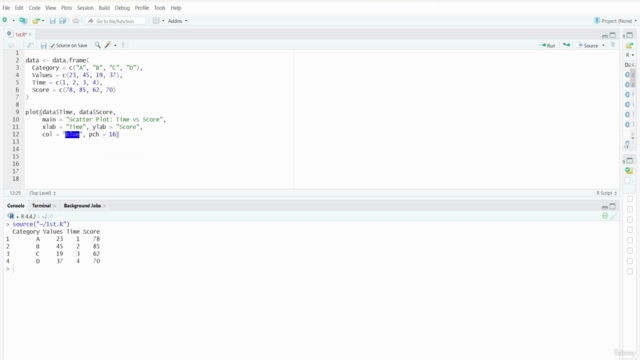Go back to previous source location
This screenshot has height=360, width=640.
point(11,45)
